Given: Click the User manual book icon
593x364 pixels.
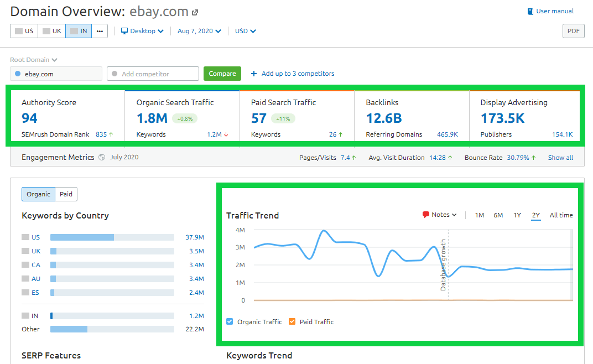Looking at the screenshot, I should click(530, 12).
